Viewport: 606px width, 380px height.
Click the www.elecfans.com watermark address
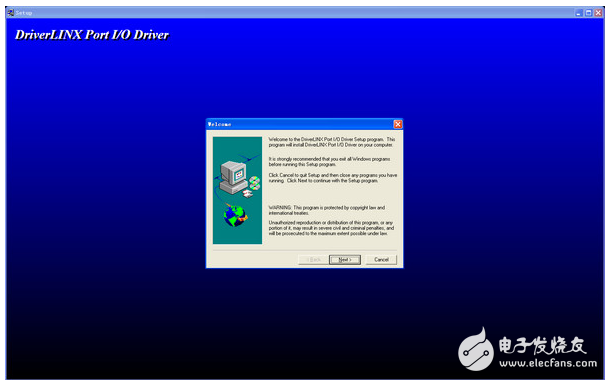[x=548, y=363]
